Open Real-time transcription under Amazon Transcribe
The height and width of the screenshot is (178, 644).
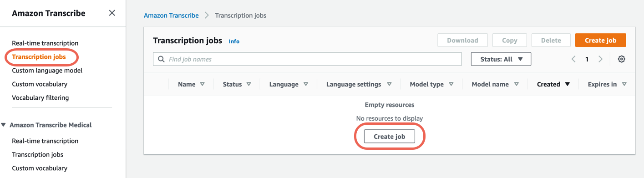point(45,43)
